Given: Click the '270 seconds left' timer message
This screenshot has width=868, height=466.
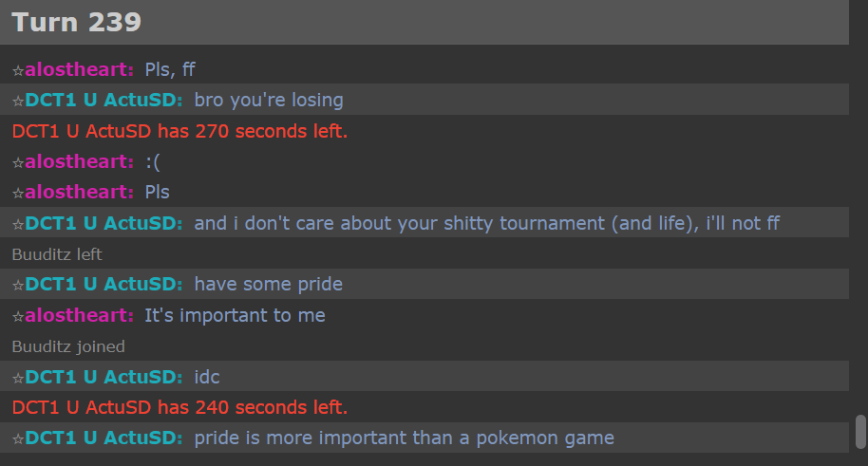Looking at the screenshot, I should click(x=179, y=131).
